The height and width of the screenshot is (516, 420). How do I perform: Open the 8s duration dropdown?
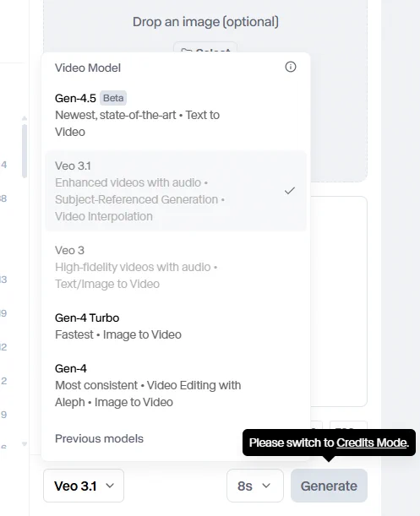pos(255,486)
